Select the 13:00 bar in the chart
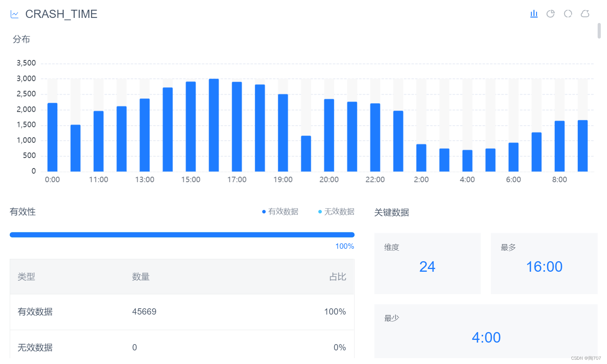Image resolution: width=607 pixels, height=364 pixels. pos(145,135)
